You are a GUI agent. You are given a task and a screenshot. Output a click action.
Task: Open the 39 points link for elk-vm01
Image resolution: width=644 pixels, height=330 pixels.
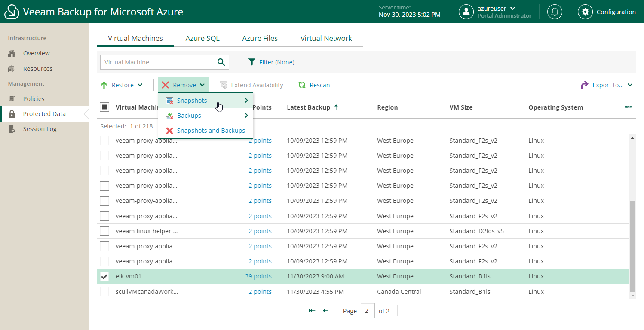point(258,276)
